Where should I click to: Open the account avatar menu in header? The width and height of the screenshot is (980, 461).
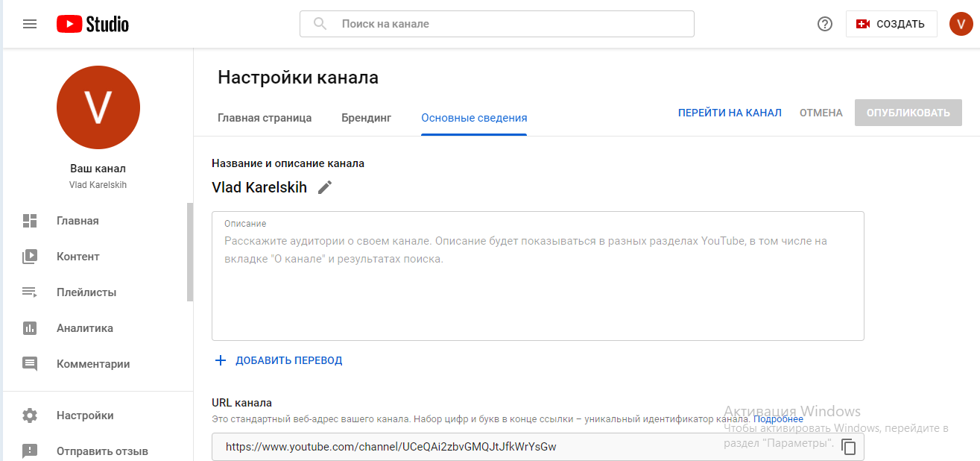point(961,24)
